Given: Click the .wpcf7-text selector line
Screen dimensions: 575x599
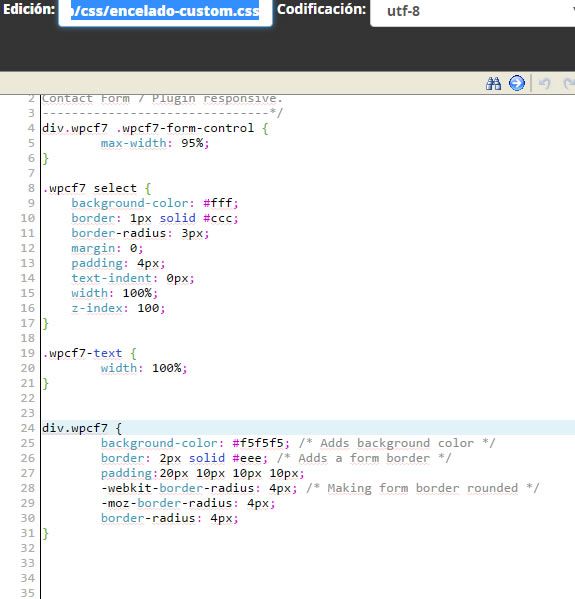Looking at the screenshot, I should click(89, 353).
